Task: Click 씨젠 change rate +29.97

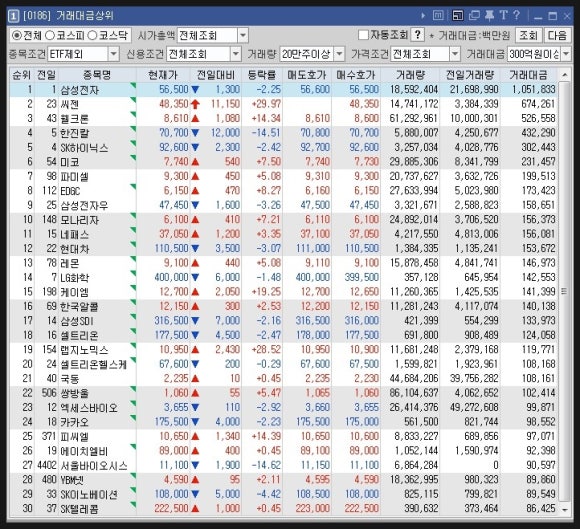Action: pos(266,104)
